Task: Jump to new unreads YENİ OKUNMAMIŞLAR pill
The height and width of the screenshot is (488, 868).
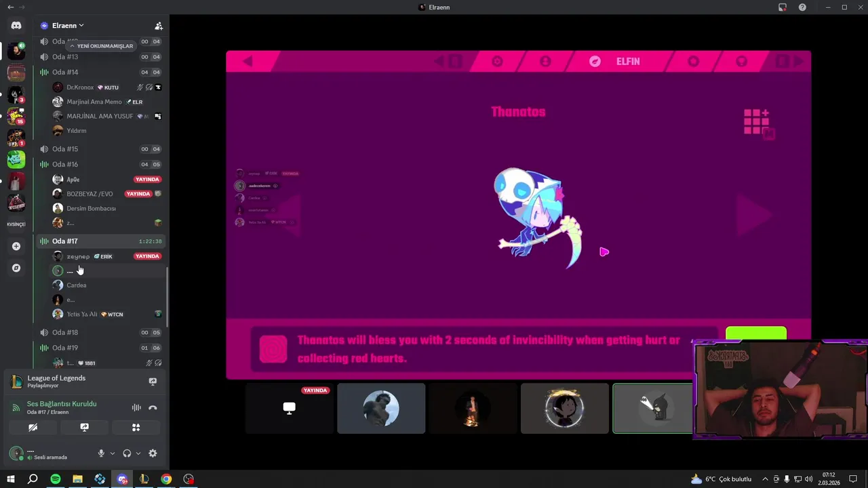Action: tap(101, 46)
